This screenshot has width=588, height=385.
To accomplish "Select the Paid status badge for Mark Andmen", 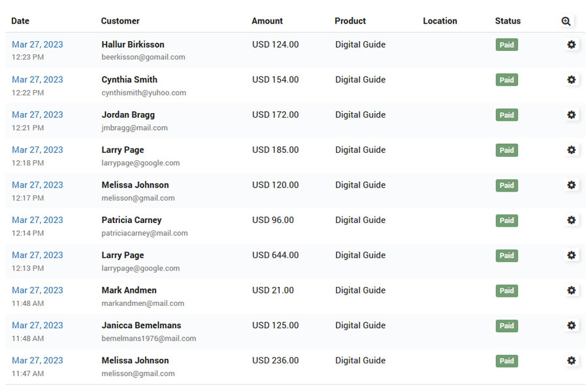I will tap(506, 291).
